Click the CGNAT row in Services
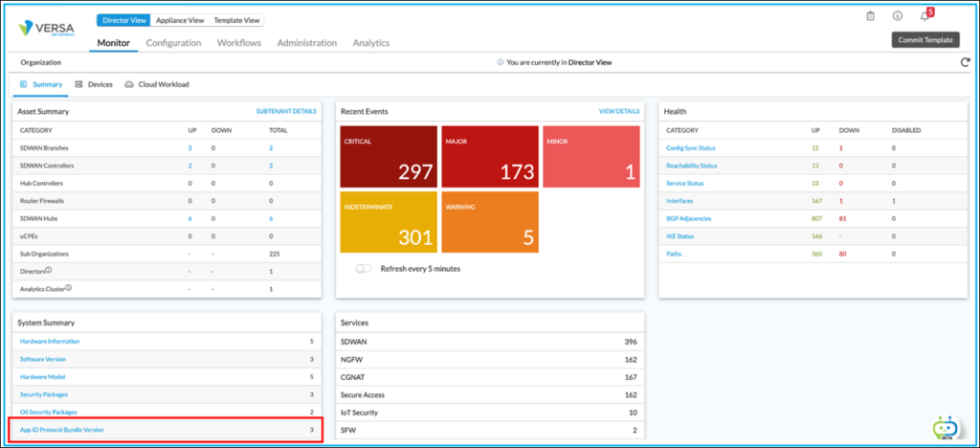The image size is (980, 448). 489,377
